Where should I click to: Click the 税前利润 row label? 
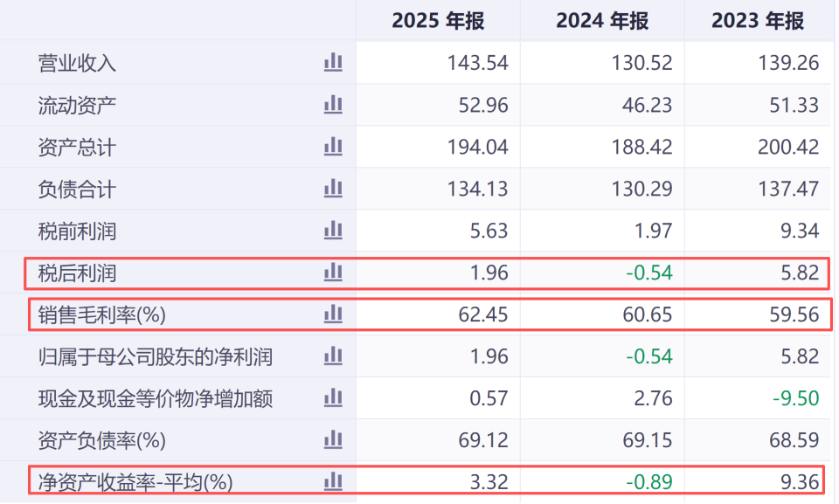coord(77,231)
